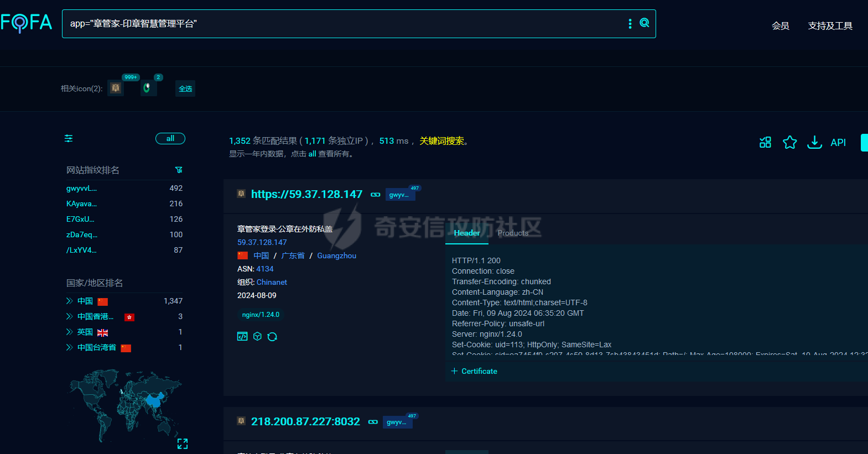Expand the 中国 country row
868x454 pixels.
(69, 301)
